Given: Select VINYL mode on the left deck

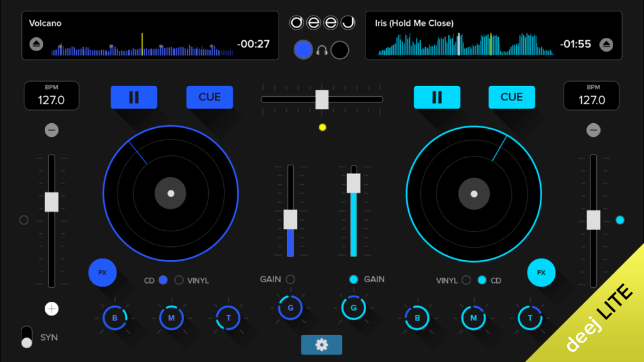Looking at the screenshot, I should (x=179, y=280).
